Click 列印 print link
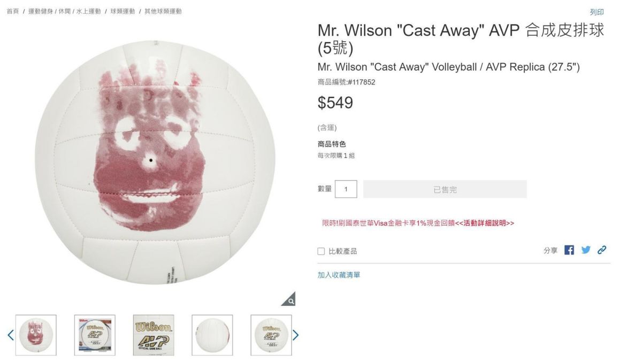This screenshot has height=364, width=642. pyautogui.click(x=597, y=12)
